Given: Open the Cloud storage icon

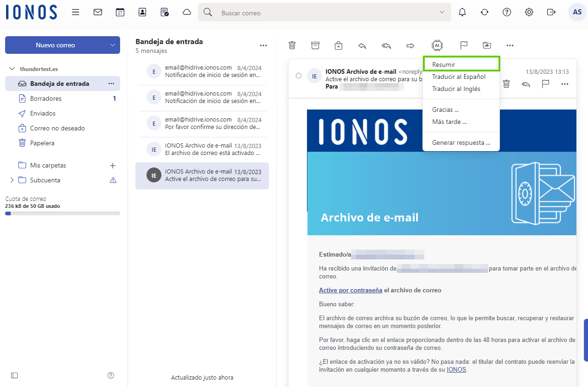Looking at the screenshot, I should 187,13.
